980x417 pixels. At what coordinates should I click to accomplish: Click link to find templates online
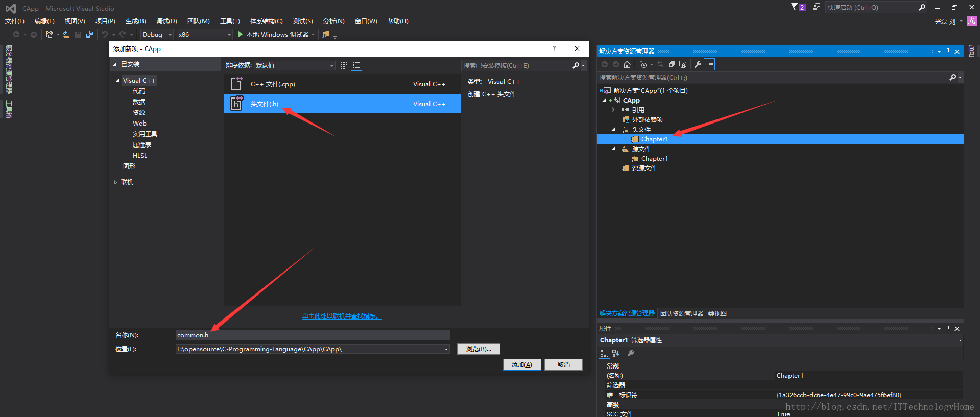[342, 316]
